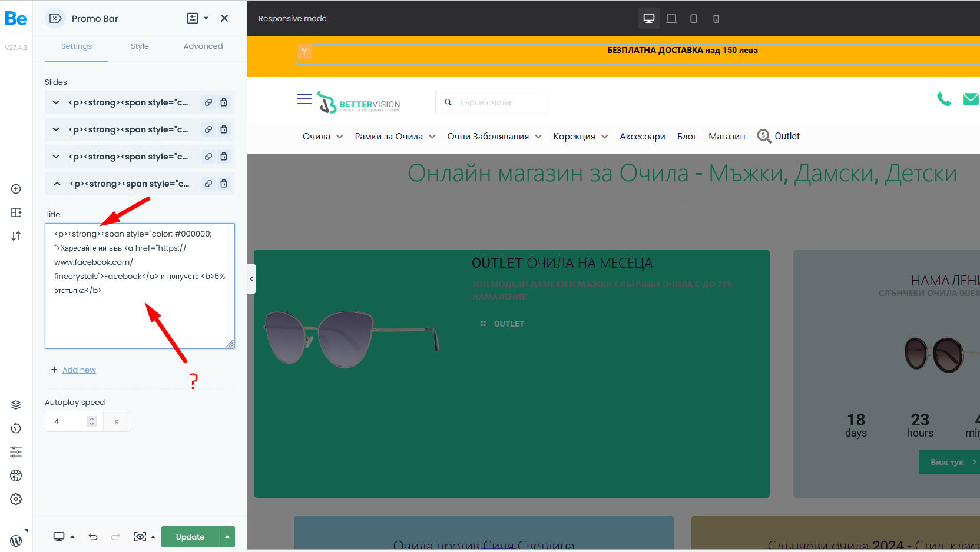Open the sliders options icon
Image resolution: width=980 pixels, height=552 pixels.
[16, 452]
